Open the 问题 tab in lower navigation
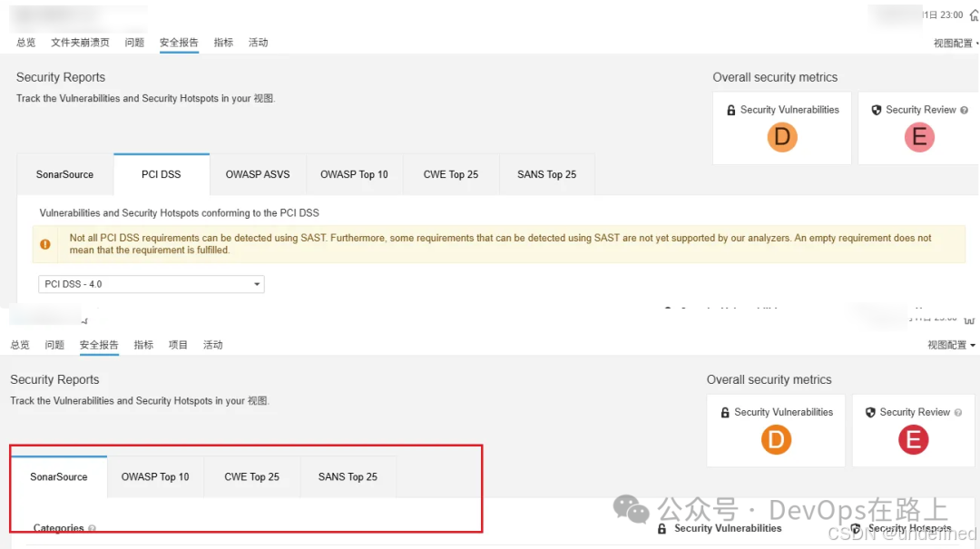 (x=54, y=345)
